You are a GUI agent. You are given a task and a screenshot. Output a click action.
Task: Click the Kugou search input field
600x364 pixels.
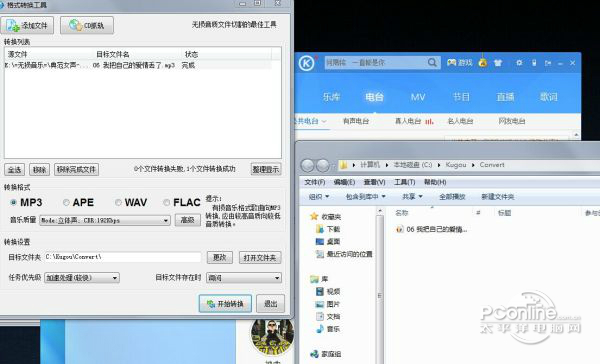375,62
